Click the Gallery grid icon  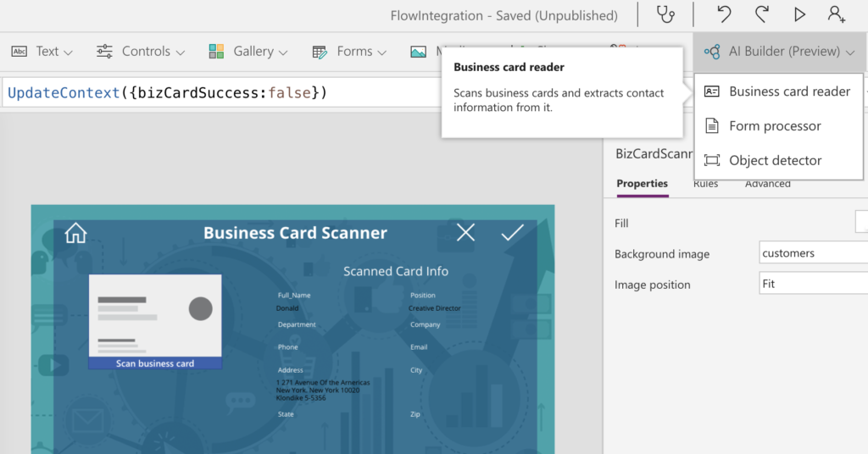point(216,52)
